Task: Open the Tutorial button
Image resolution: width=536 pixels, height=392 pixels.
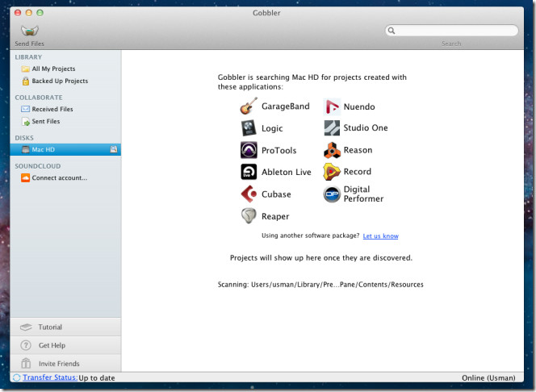Action: point(50,327)
